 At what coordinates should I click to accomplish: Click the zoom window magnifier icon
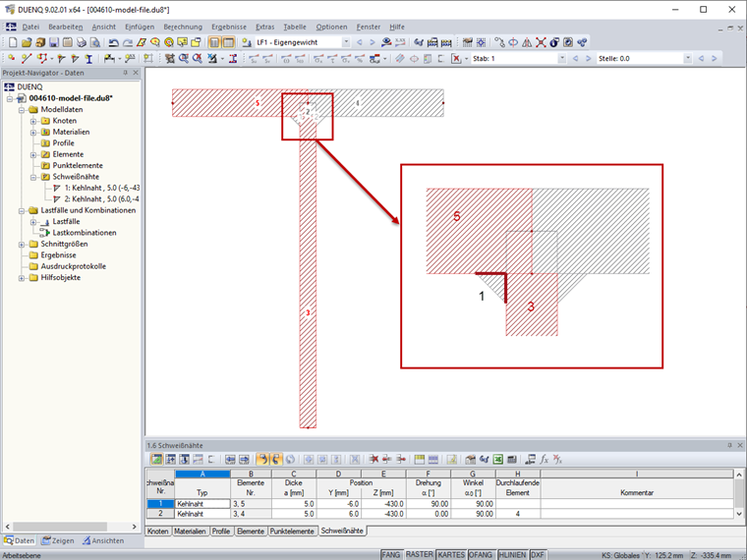click(184, 59)
